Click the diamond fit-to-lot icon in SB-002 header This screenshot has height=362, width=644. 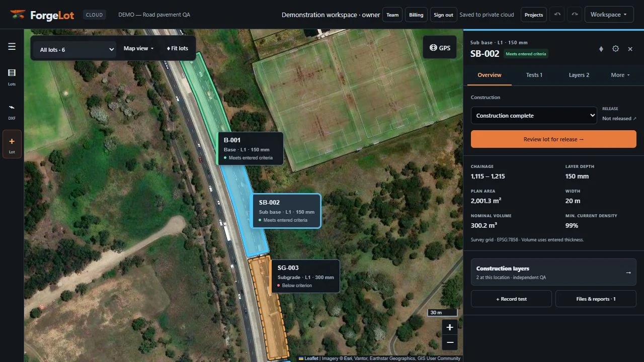tap(601, 49)
